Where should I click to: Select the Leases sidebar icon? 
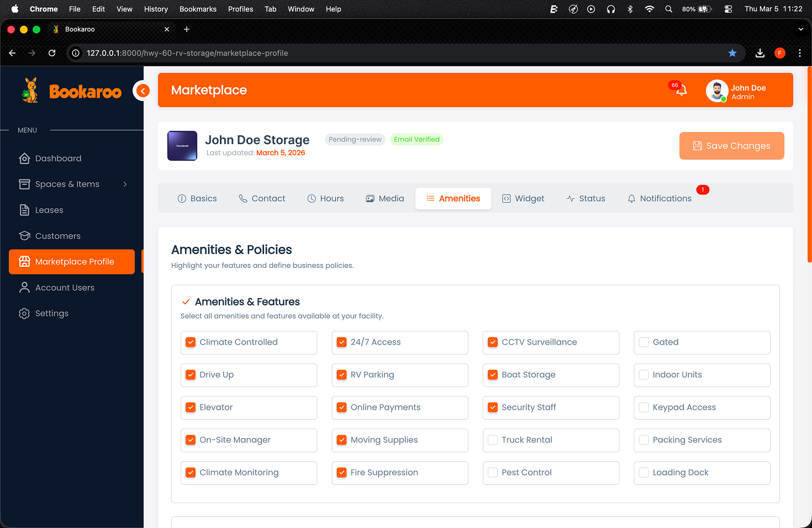point(25,210)
